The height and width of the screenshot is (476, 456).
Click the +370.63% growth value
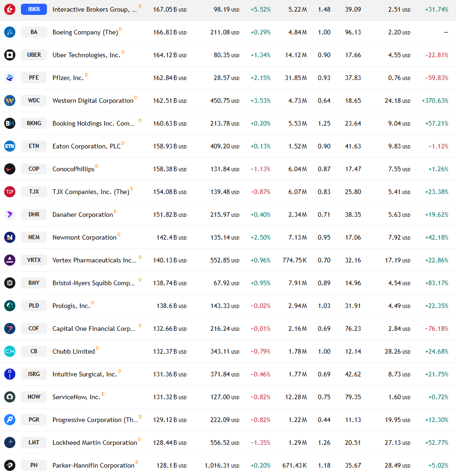click(x=435, y=101)
